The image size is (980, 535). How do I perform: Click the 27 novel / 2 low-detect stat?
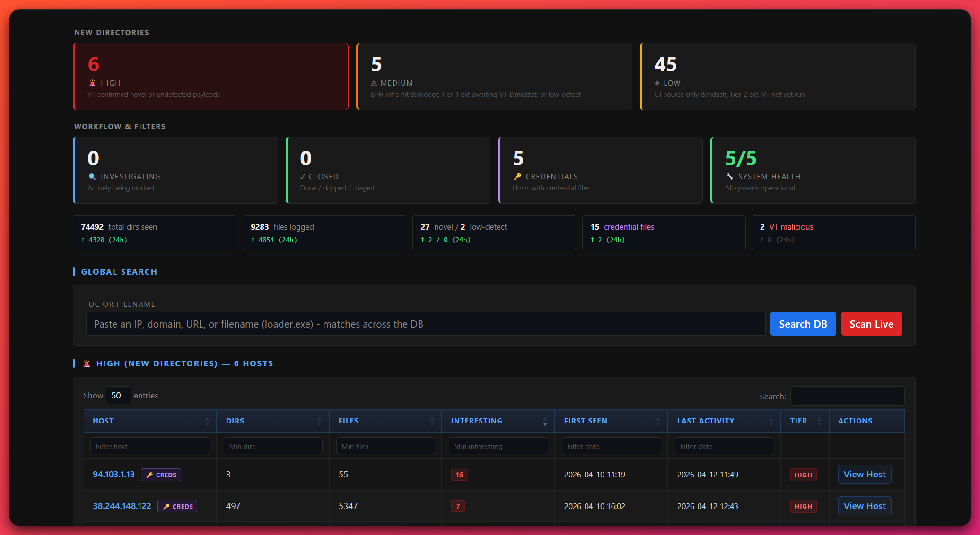[494, 233]
